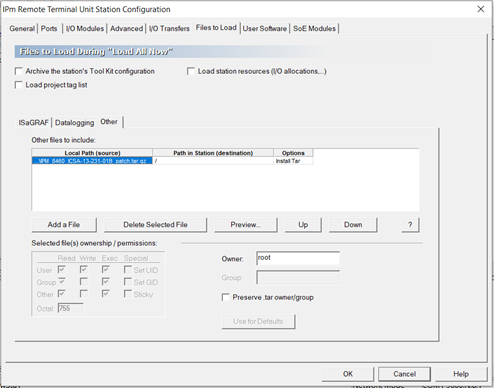
Task: Click the Use for Defaults button
Action: pos(258,321)
